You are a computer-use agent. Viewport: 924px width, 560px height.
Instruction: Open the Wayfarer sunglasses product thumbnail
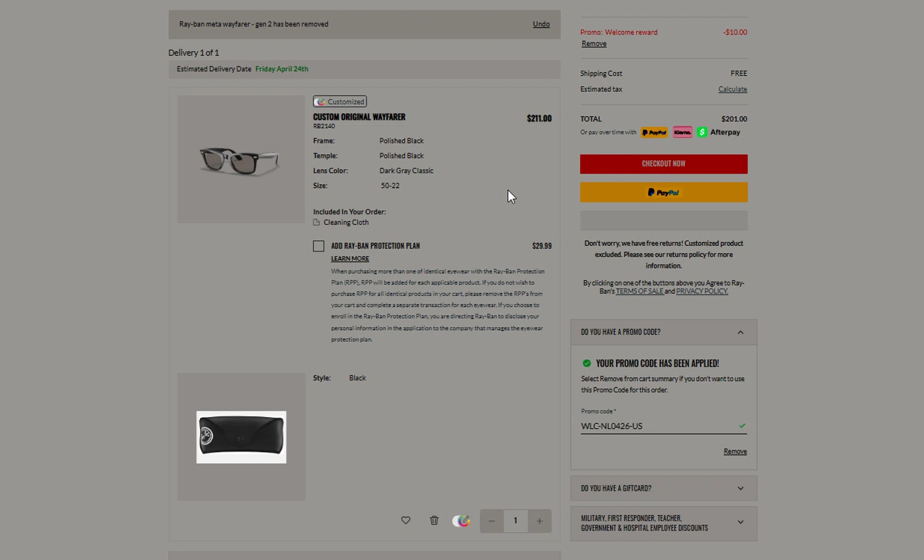pyautogui.click(x=241, y=160)
